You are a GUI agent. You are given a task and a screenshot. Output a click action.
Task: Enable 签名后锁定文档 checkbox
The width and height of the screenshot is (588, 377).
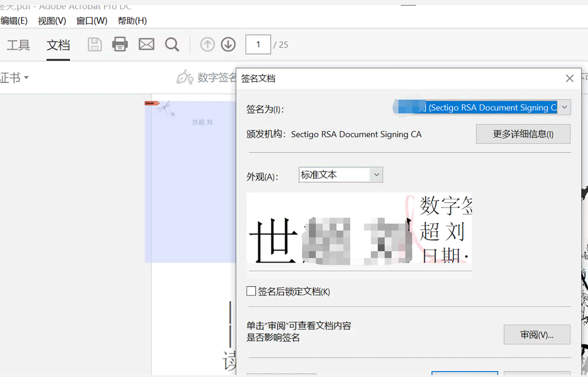click(x=251, y=291)
